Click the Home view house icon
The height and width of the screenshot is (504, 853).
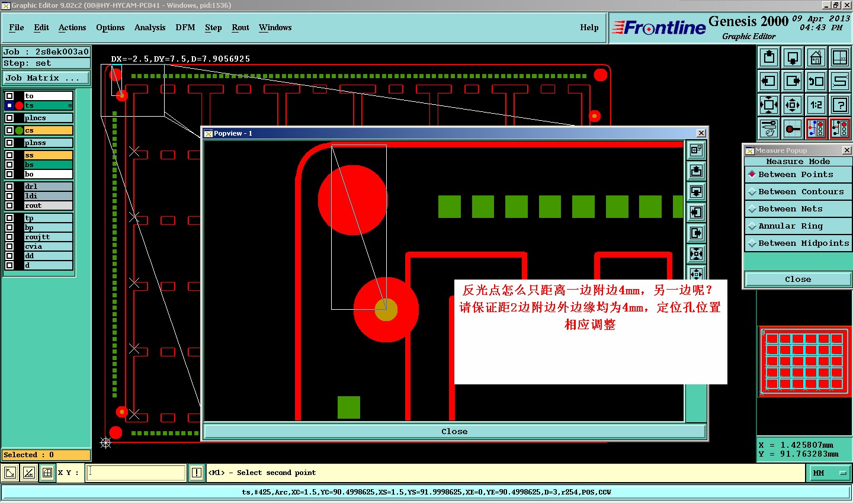(x=816, y=57)
